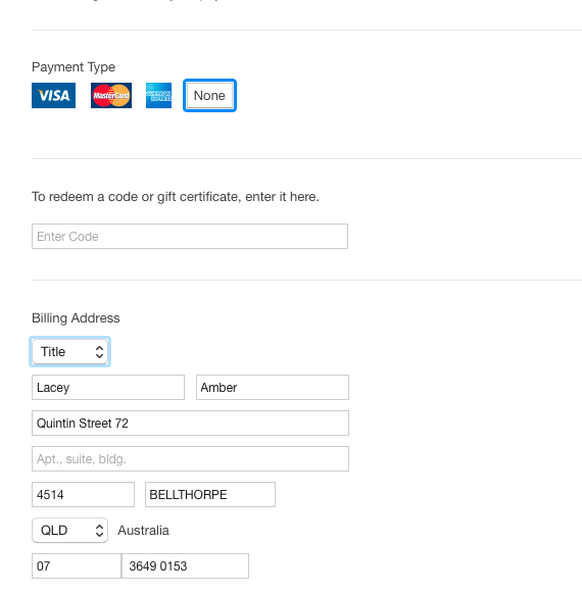Screen dimensions: 582x594
Task: Select None as the payment type
Action: [x=210, y=95]
